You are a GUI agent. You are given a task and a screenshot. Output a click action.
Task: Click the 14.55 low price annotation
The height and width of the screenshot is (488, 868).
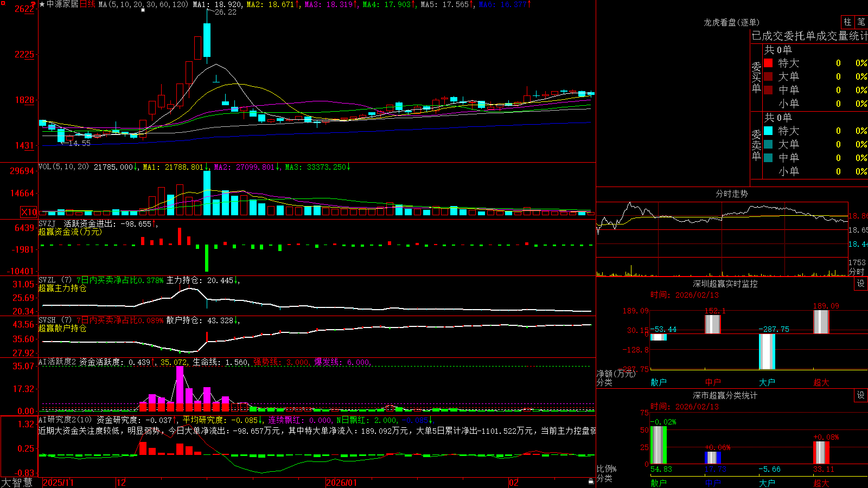pyautogui.click(x=80, y=143)
